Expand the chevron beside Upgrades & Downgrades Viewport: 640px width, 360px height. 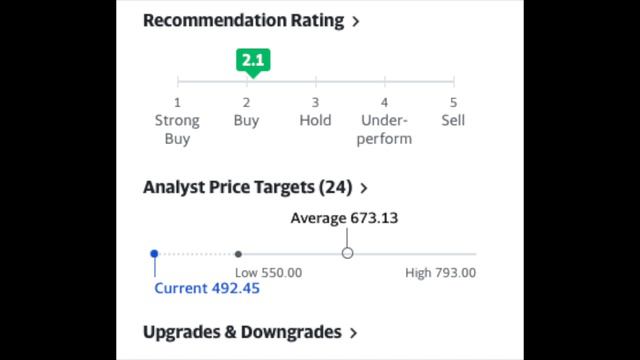click(354, 333)
